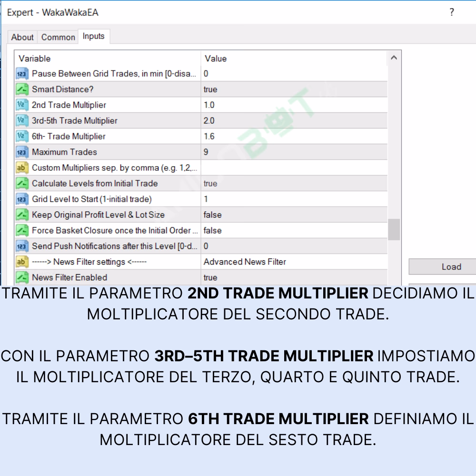The image size is (476, 476).
Task: Open the About tab
Action: (x=22, y=37)
